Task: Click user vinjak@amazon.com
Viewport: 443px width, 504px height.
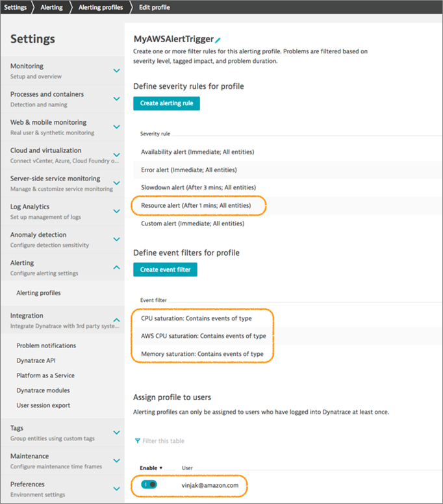Action: coord(210,485)
